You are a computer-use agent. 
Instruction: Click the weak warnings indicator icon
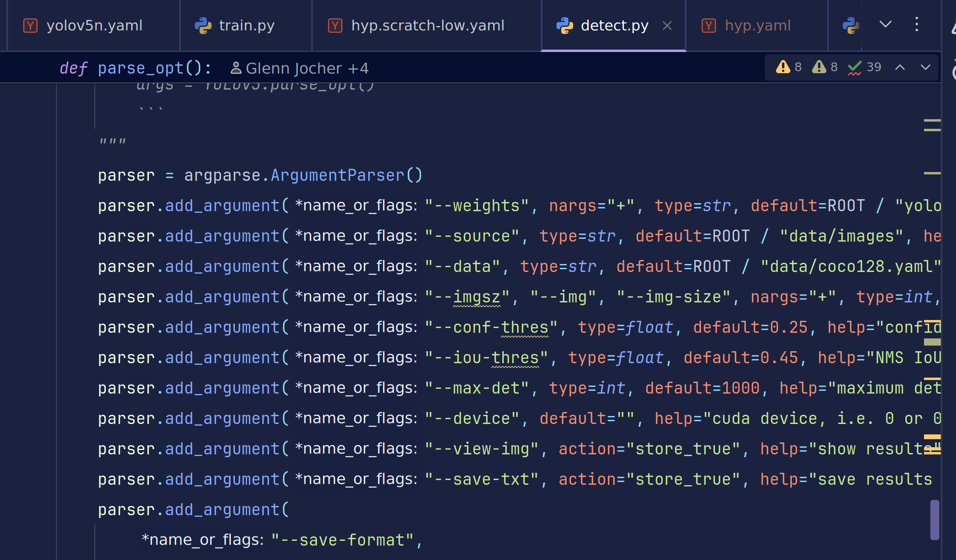(x=819, y=67)
